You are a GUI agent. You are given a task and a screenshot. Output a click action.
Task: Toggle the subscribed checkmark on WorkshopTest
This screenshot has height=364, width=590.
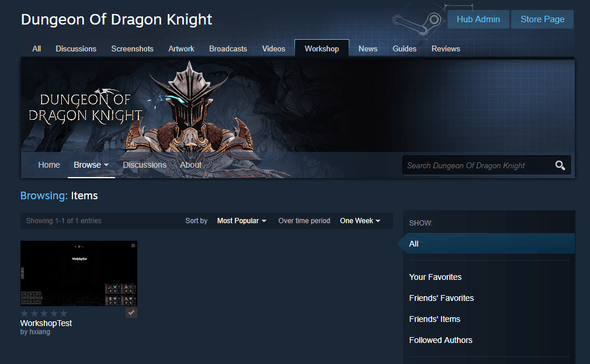(131, 313)
